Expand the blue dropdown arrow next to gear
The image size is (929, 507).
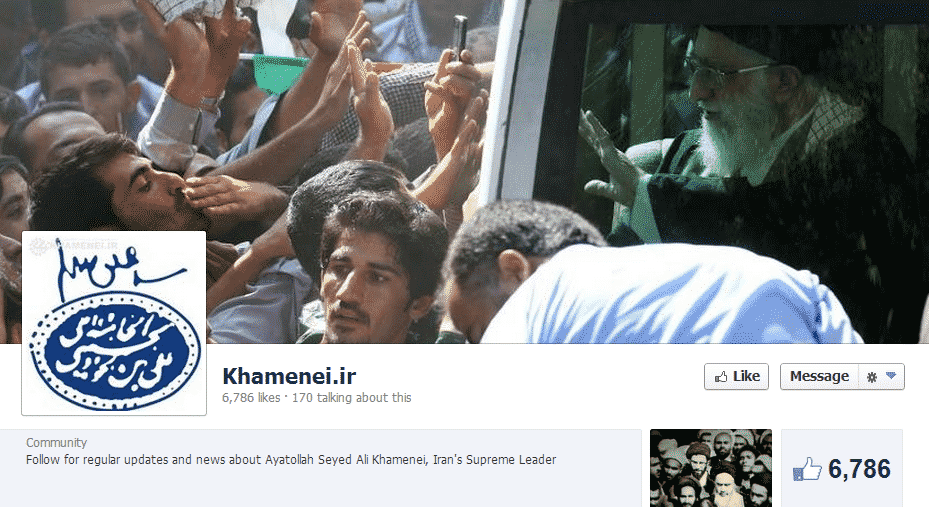click(x=890, y=376)
